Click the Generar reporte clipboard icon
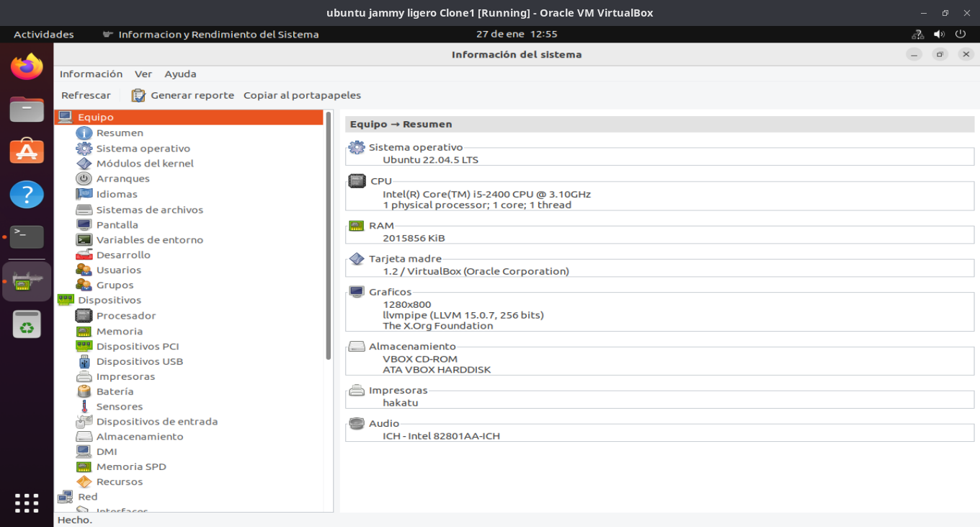980x527 pixels. [x=138, y=95]
